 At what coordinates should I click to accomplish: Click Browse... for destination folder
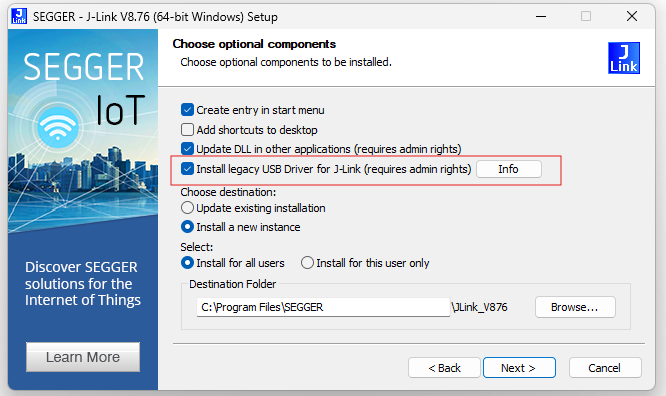(575, 307)
